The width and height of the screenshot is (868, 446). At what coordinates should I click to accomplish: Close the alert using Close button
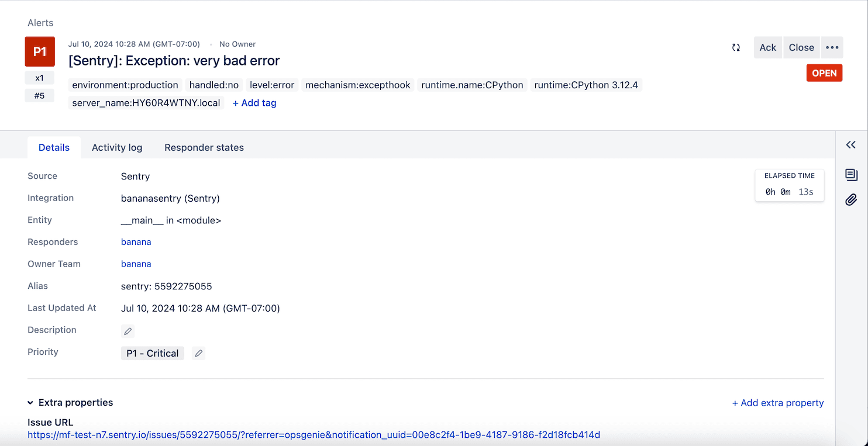(801, 47)
